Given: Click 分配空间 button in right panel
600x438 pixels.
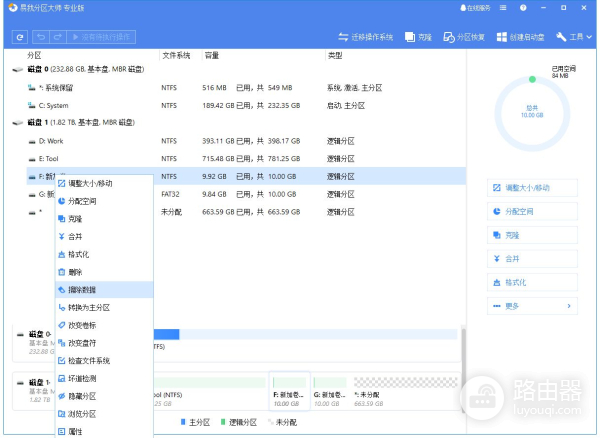Looking at the screenshot, I should (532, 212).
